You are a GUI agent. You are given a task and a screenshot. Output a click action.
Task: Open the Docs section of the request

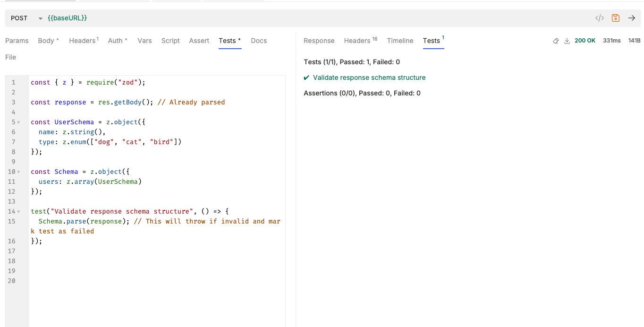coord(259,41)
